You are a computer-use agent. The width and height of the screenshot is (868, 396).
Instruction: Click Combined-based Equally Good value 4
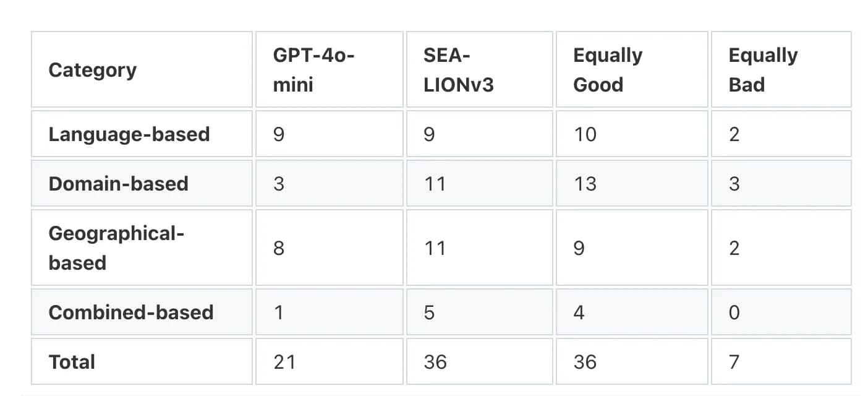coord(579,312)
